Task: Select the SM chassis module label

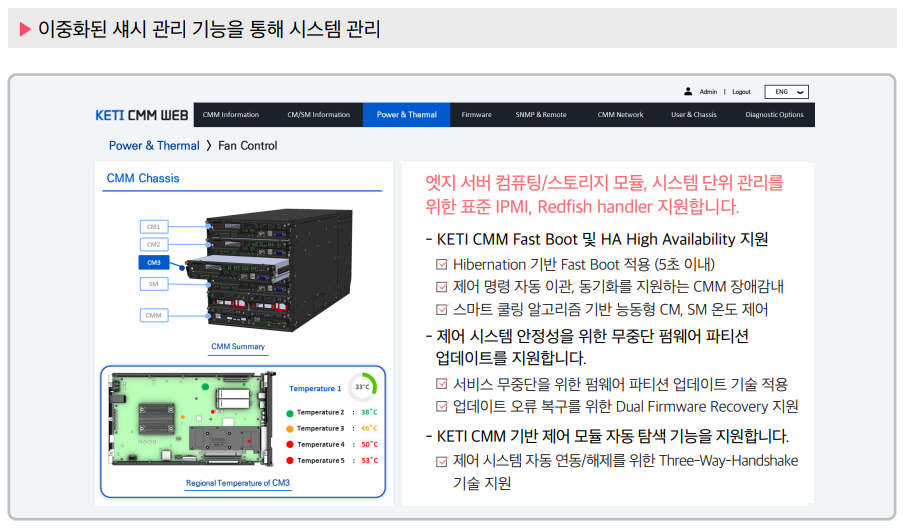Action: (153, 284)
